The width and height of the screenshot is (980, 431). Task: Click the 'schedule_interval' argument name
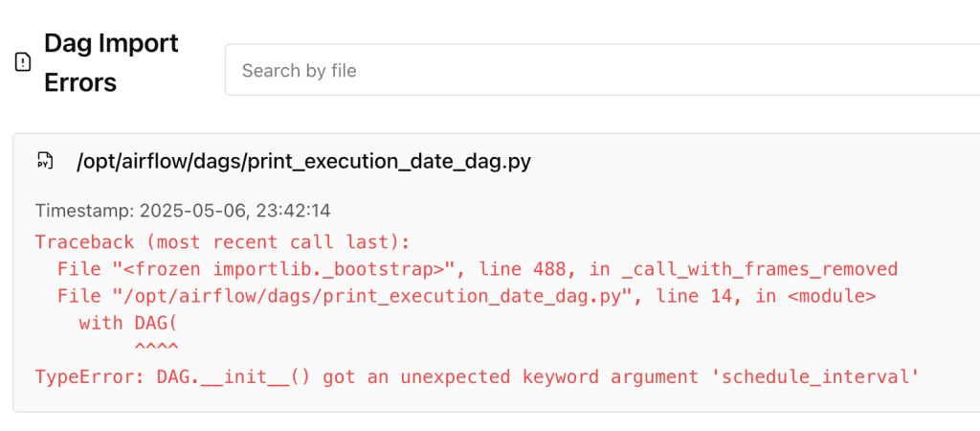click(814, 376)
